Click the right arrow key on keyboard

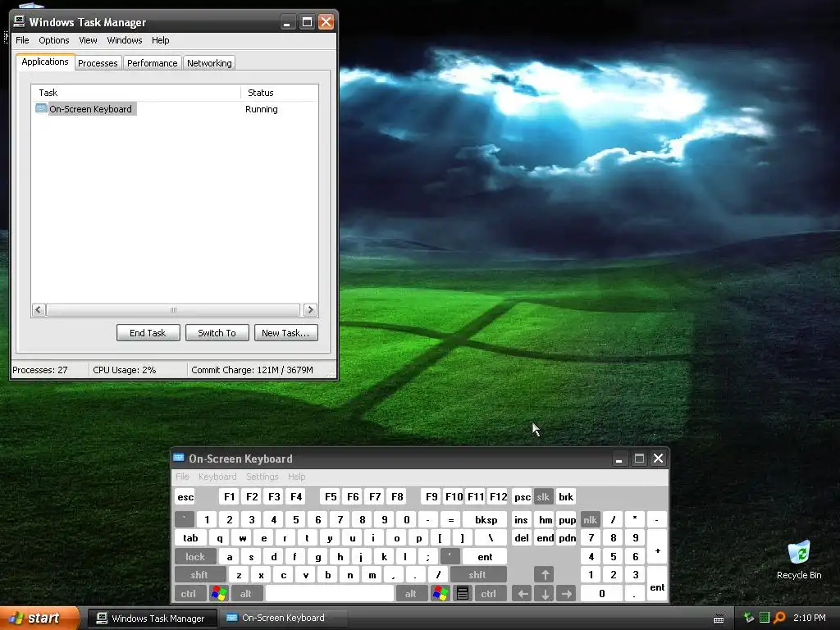click(566, 593)
